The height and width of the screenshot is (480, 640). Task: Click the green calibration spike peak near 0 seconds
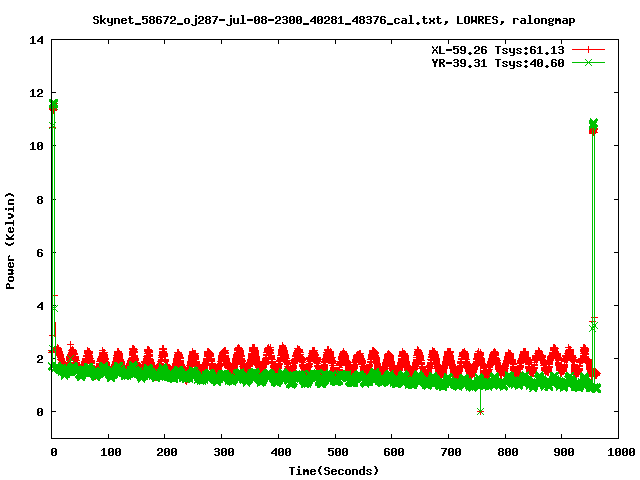53,104
